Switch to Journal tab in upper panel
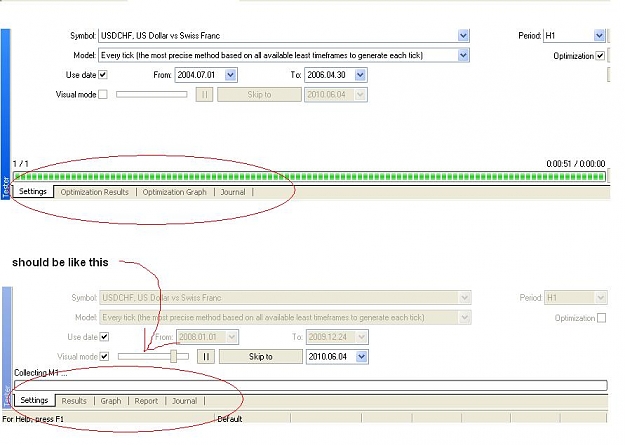Image resolution: width=625 pixels, height=445 pixels. coord(233,192)
